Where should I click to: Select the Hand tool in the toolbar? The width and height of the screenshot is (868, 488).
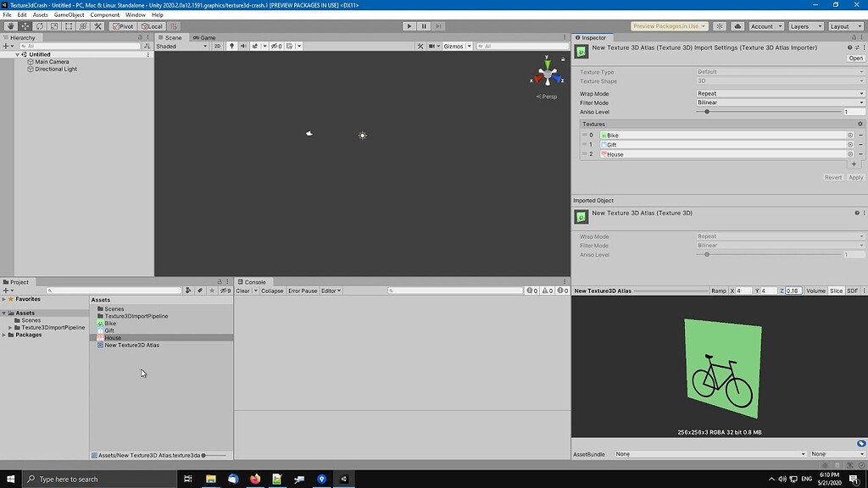(10, 25)
